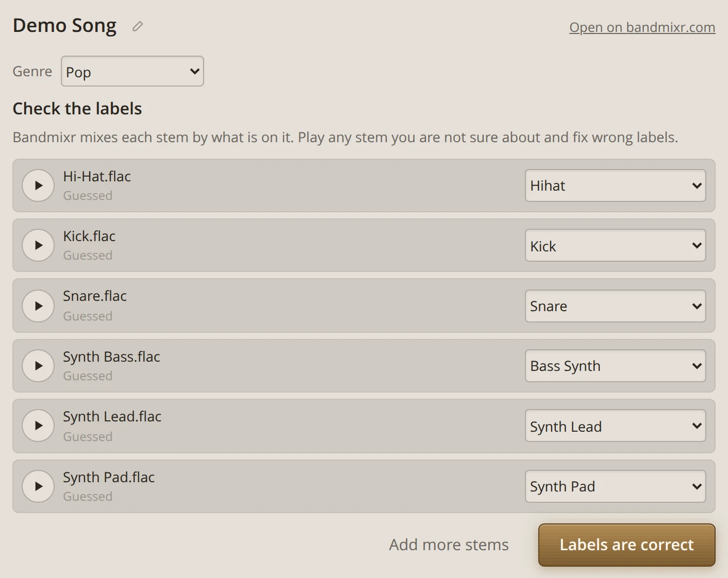Click the Genre label text
The height and width of the screenshot is (578, 728).
32,71
